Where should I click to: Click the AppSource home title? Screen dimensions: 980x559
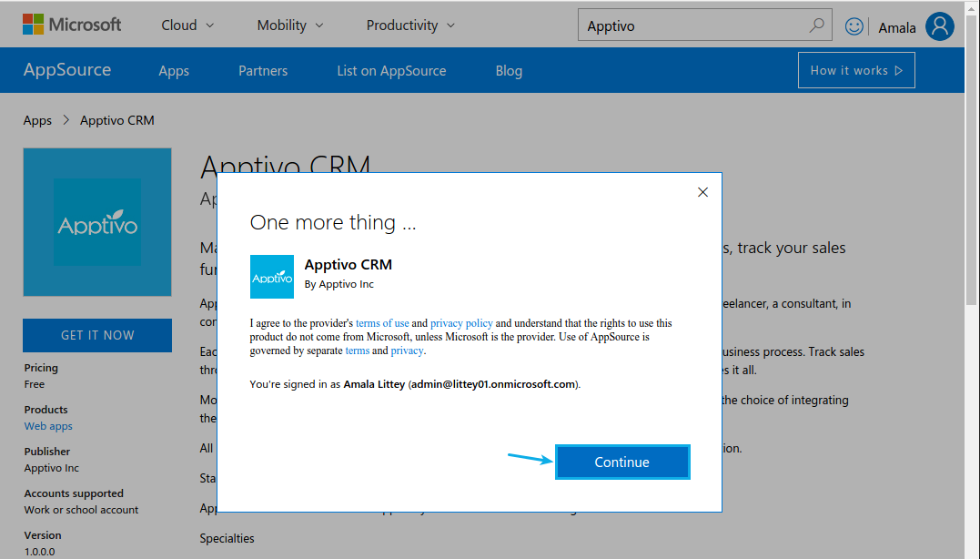[67, 69]
